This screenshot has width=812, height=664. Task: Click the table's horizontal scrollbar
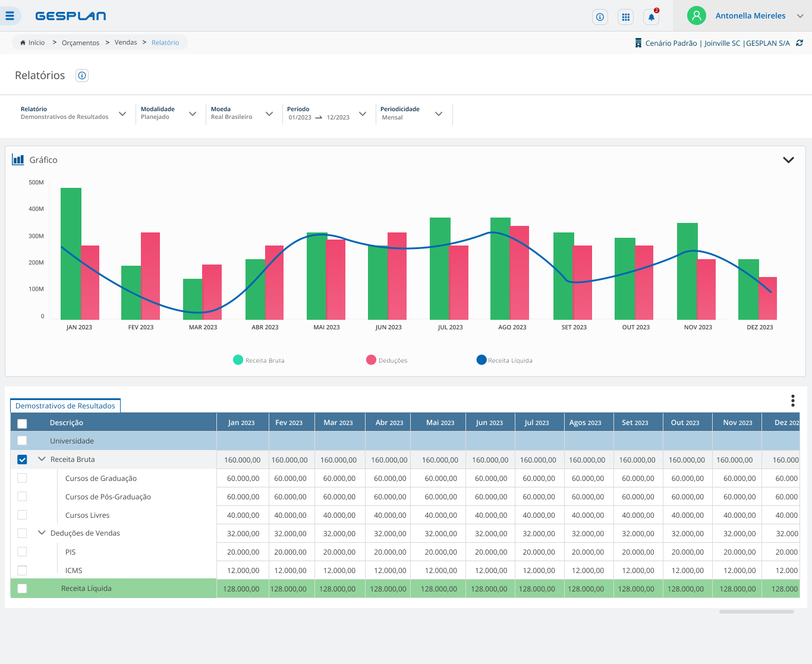point(756,611)
